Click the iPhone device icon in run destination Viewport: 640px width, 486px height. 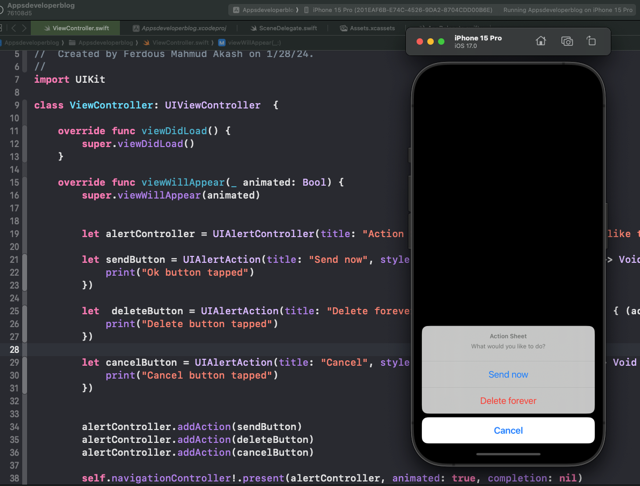pyautogui.click(x=306, y=10)
